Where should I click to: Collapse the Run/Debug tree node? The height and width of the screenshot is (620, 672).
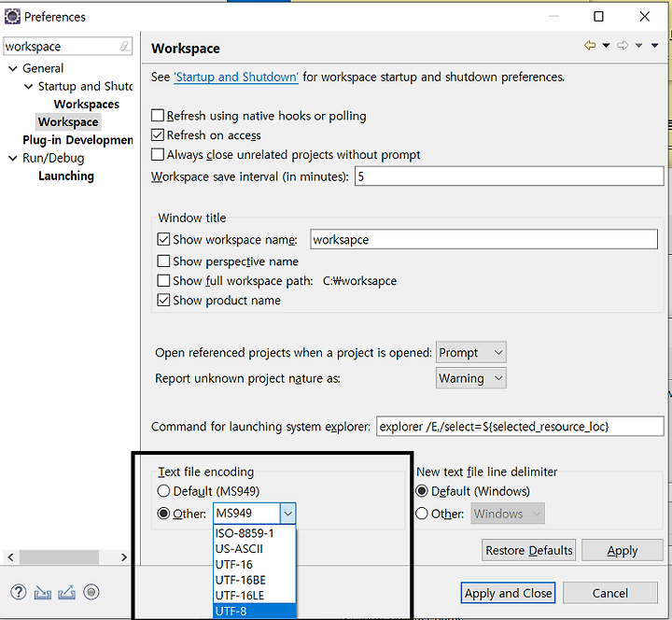tap(13, 158)
